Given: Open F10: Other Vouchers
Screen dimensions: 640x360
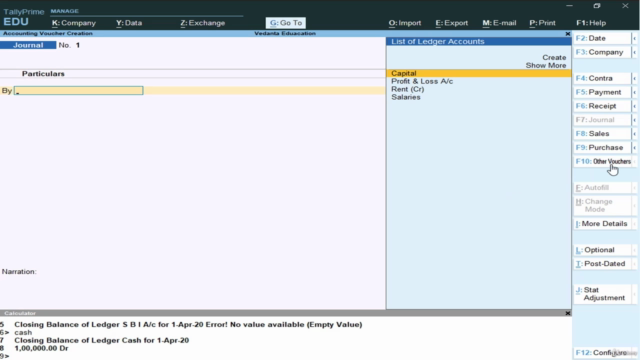Looking at the screenshot, I should click(x=602, y=162).
